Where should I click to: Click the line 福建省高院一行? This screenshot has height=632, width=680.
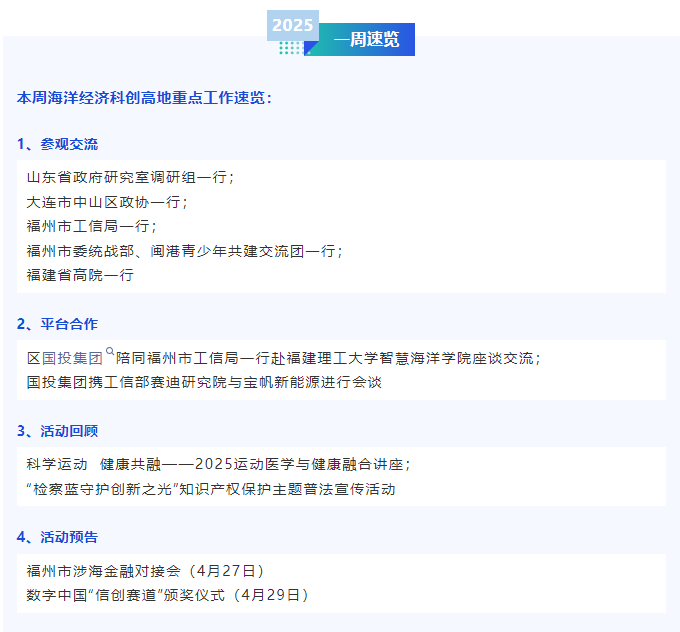click(x=80, y=275)
